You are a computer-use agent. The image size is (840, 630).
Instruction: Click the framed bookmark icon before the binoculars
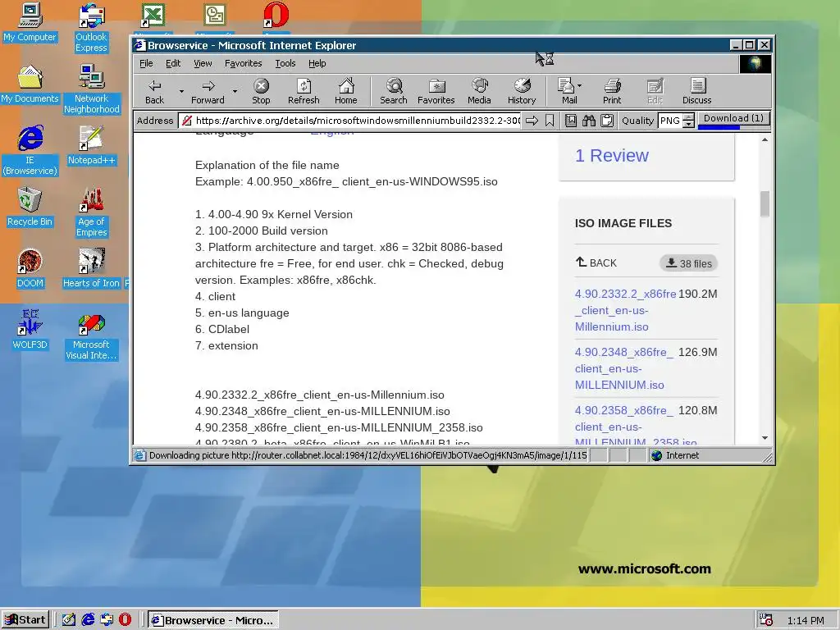click(571, 121)
